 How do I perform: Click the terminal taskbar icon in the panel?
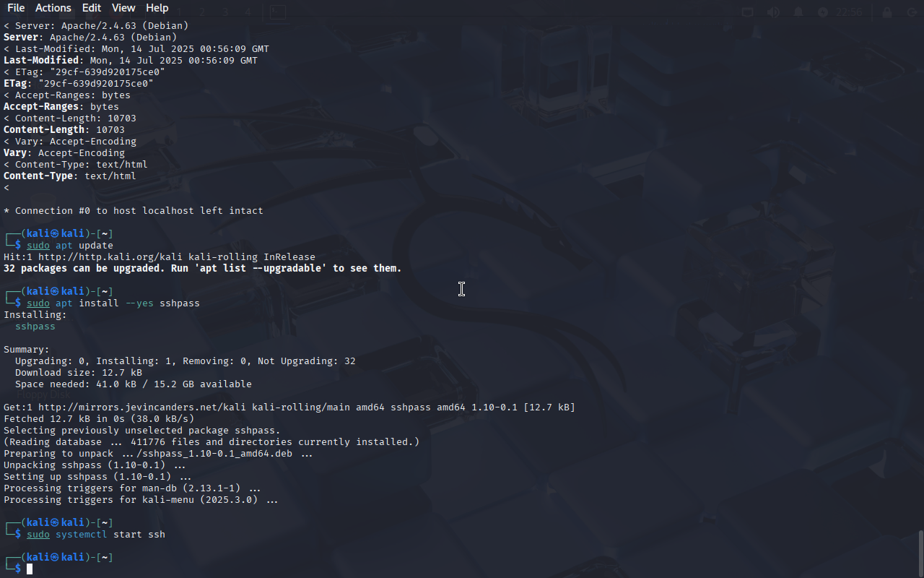[x=277, y=12]
